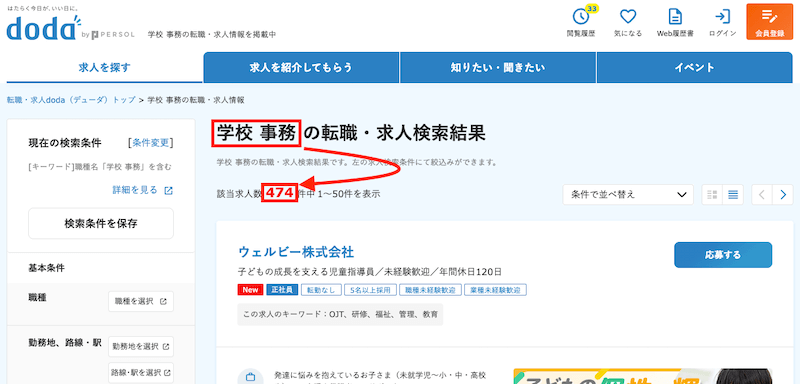Click the 転勤なし tag
The height and width of the screenshot is (384, 800).
[x=321, y=290]
